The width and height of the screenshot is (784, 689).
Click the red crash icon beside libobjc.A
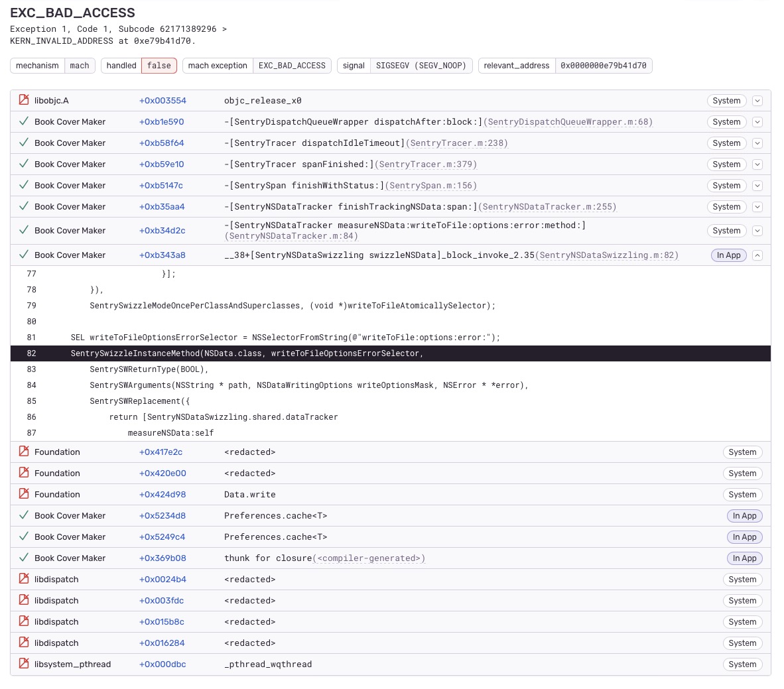24,100
